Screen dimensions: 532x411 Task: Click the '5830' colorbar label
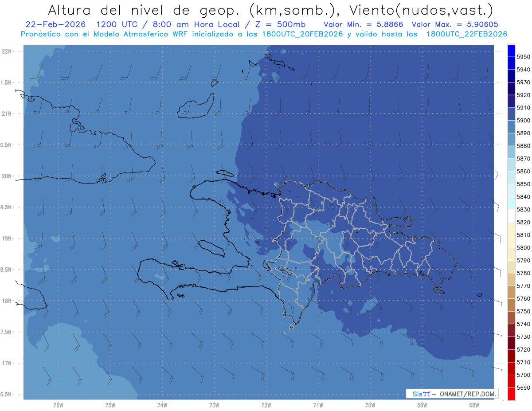523,209
